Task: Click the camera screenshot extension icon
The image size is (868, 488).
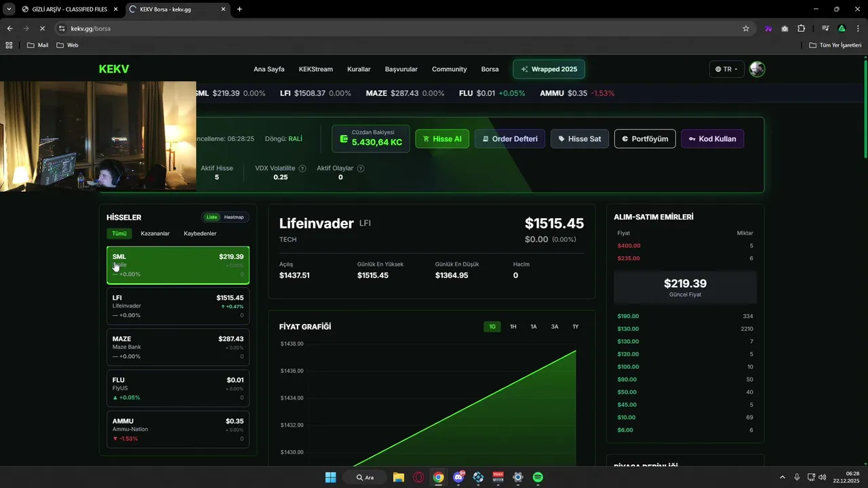Action: coord(785,28)
